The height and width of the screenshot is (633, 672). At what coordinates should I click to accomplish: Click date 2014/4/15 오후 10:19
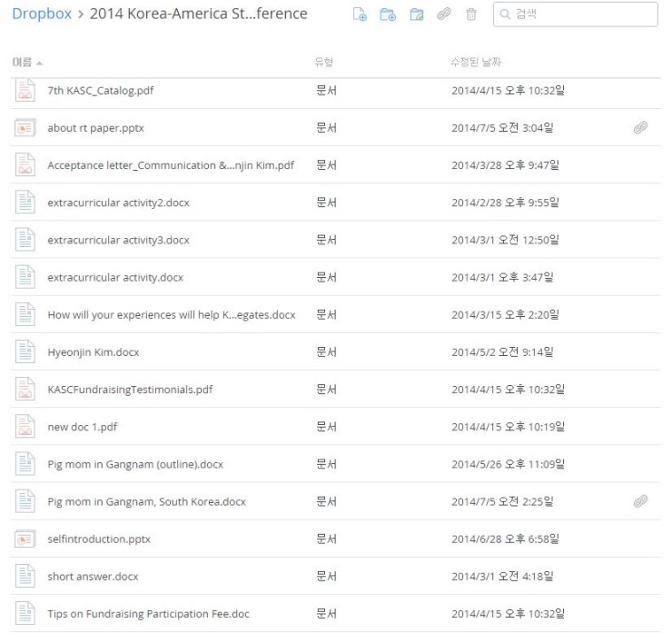click(x=508, y=427)
